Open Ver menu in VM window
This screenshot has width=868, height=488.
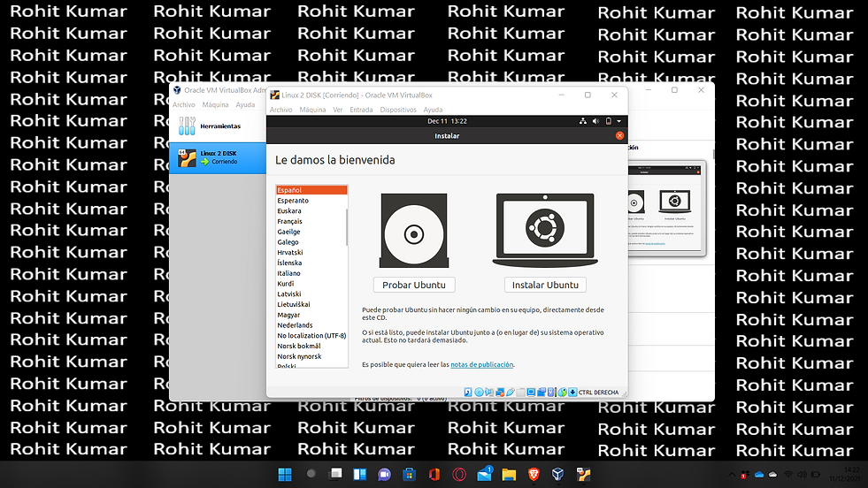pyautogui.click(x=338, y=110)
